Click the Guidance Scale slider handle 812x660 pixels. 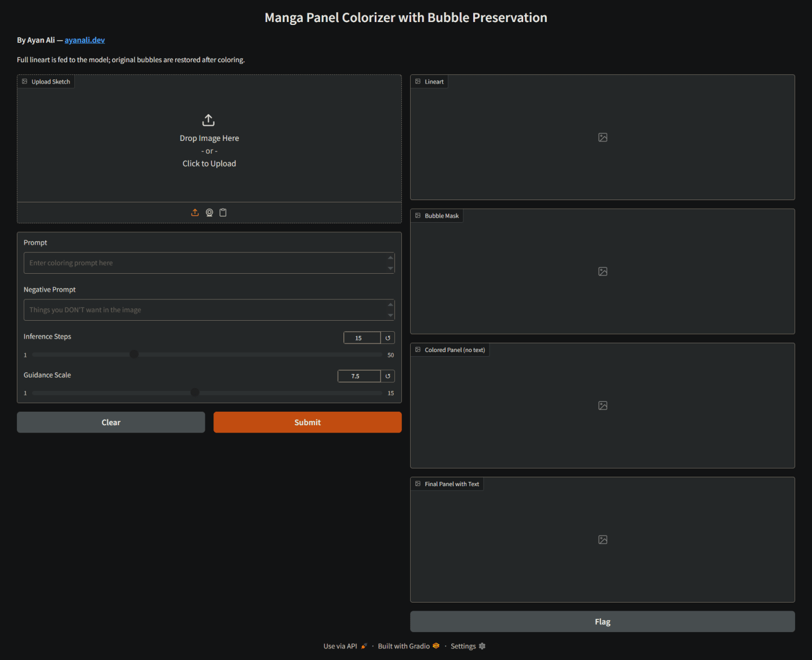click(x=195, y=393)
